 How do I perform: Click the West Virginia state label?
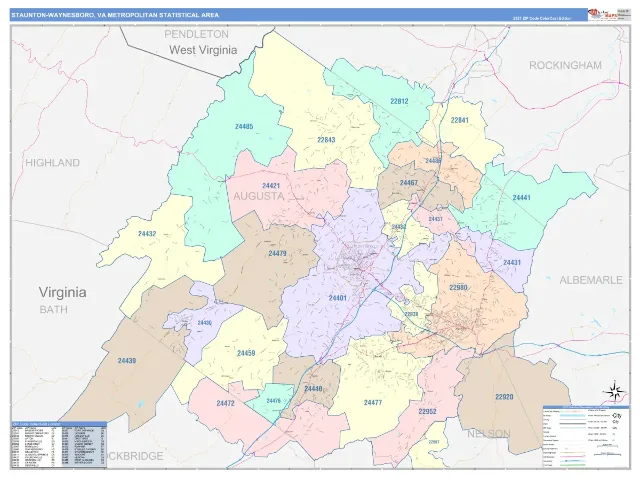203,50
